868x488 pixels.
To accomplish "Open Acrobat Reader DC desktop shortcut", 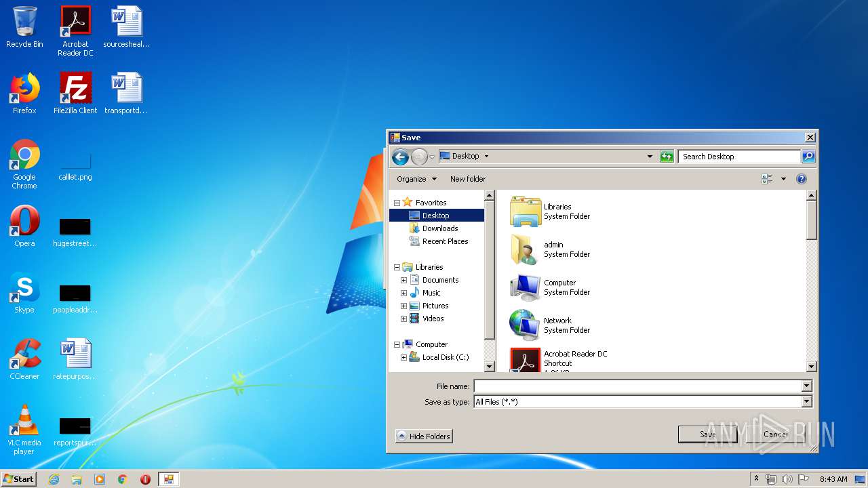I will point(75,31).
